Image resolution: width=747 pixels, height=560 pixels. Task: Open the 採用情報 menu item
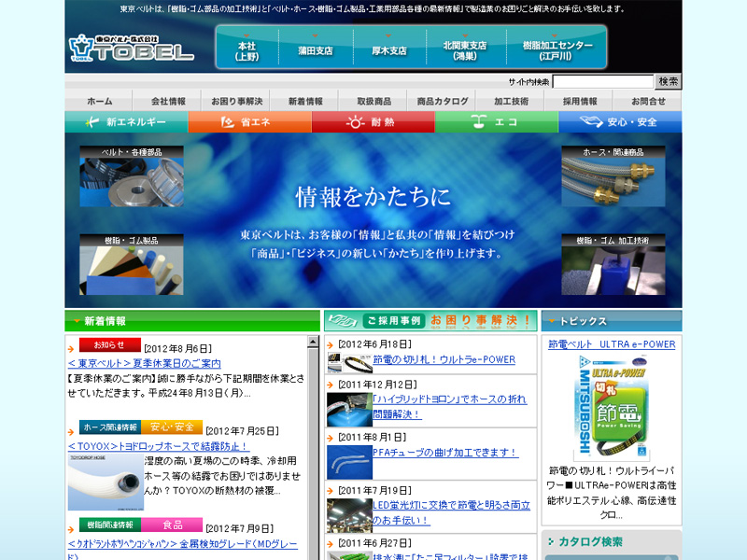click(580, 101)
